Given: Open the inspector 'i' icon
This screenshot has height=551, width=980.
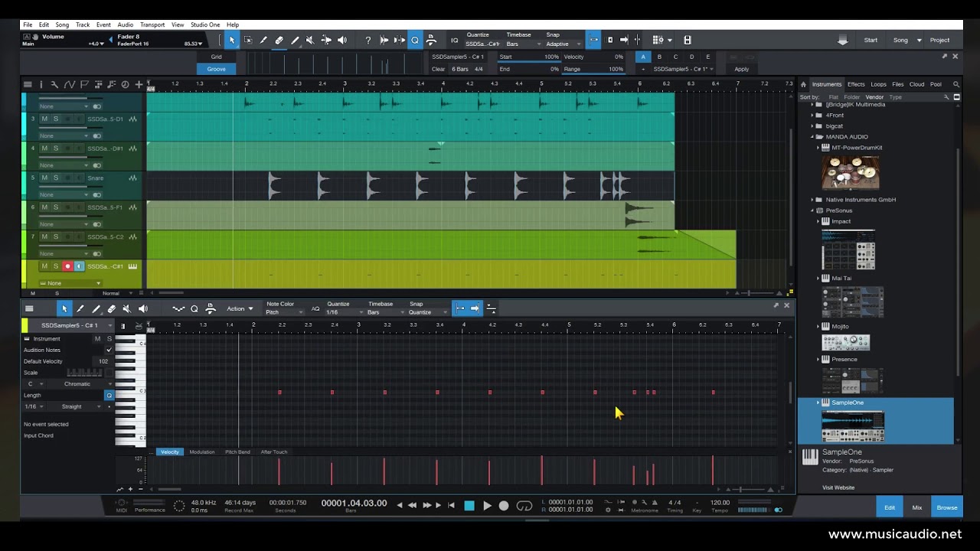Looking at the screenshot, I should (x=41, y=84).
